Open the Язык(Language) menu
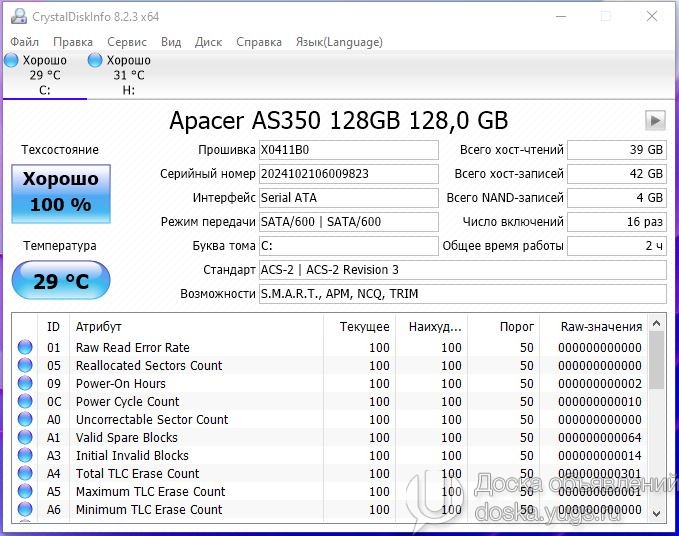679x536 pixels. click(339, 42)
